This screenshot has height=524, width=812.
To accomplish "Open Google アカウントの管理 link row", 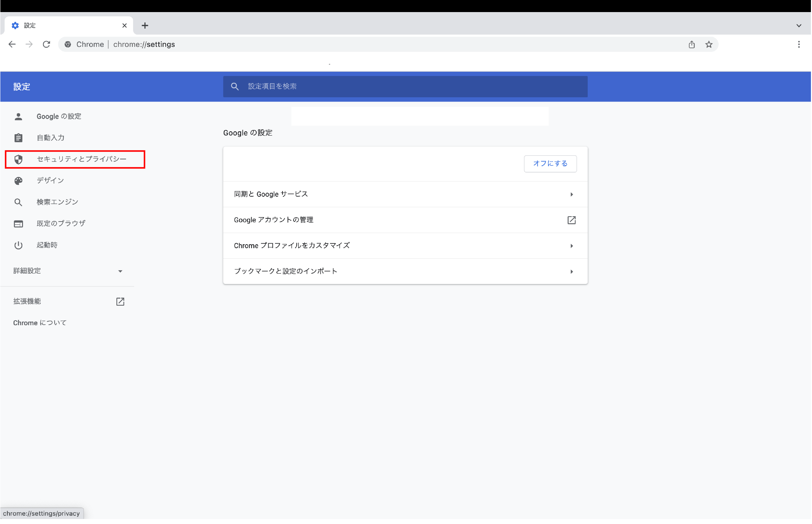I will 405,220.
